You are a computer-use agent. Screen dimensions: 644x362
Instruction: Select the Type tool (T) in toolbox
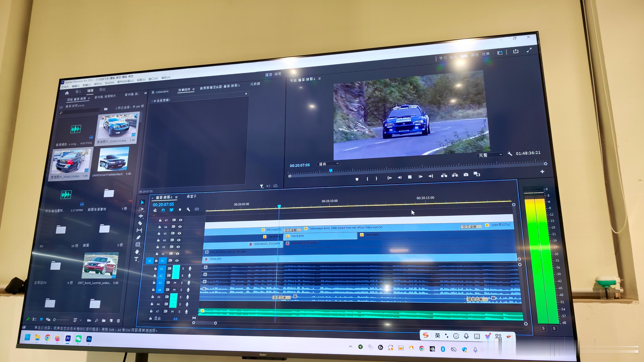[136, 259]
